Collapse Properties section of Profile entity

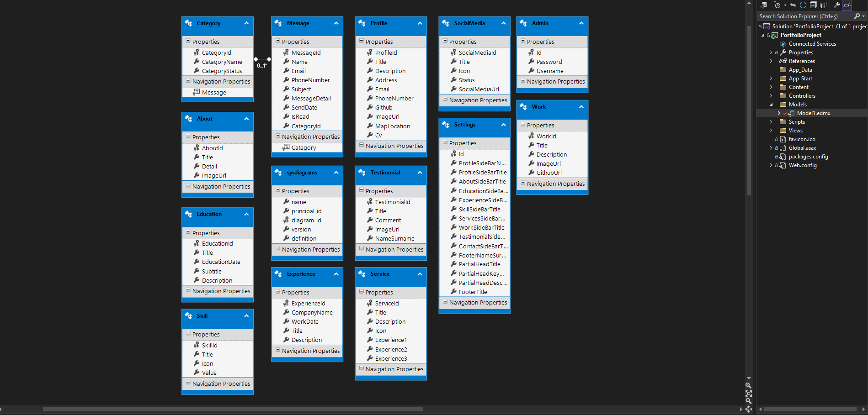361,41
